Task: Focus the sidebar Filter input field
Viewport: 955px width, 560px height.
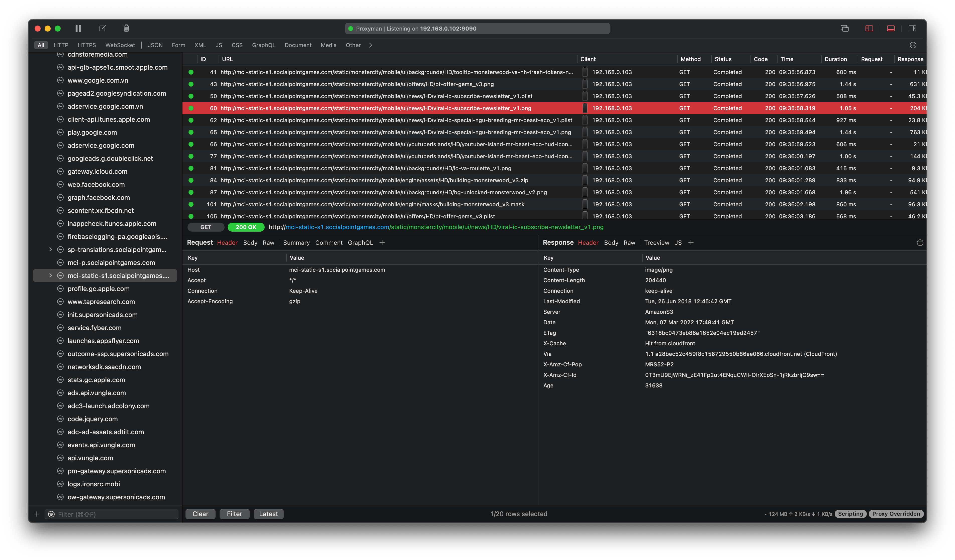Action: tap(116, 514)
